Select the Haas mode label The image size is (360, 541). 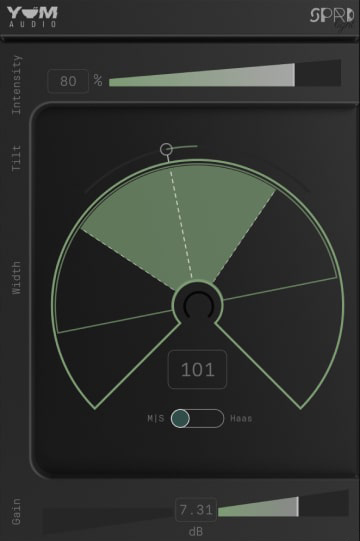click(241, 419)
